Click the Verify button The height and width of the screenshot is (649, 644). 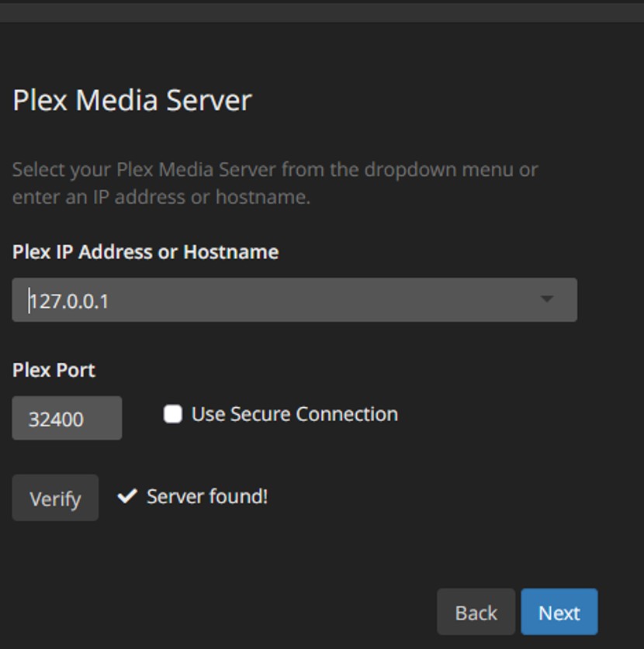55,498
